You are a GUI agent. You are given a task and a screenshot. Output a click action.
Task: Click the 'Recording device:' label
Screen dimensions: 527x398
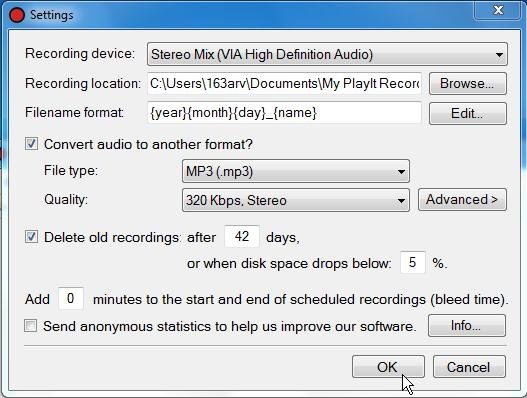click(x=80, y=54)
